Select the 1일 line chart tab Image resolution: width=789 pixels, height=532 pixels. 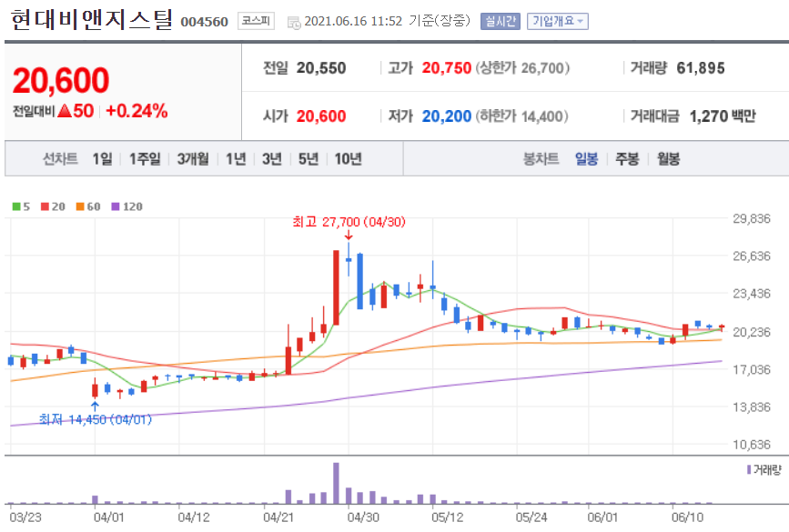(x=102, y=159)
